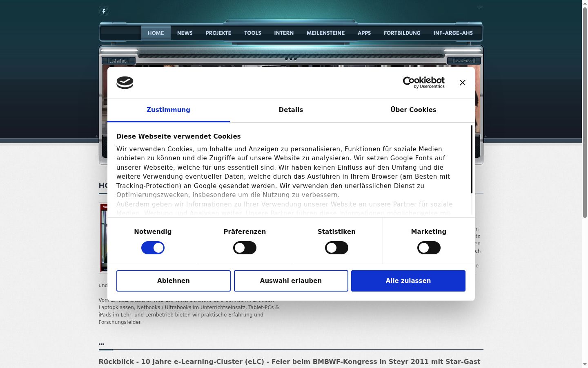Click the Auswahl erlauben button

(291, 281)
